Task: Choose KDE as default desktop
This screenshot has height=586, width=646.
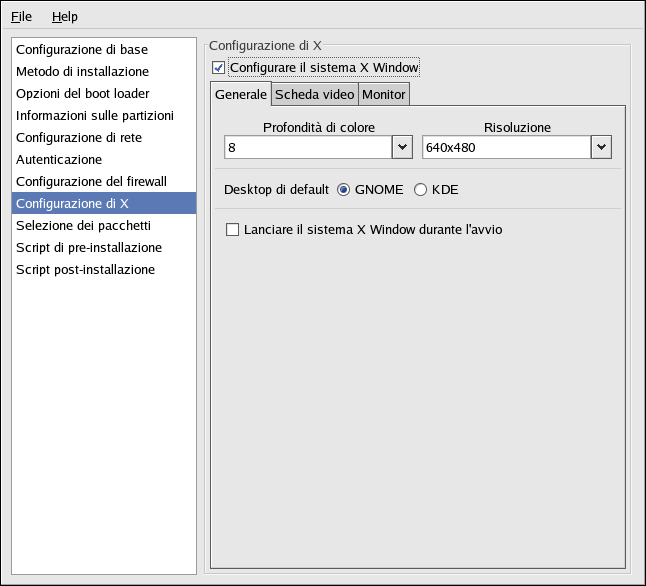Action: pyautogui.click(x=420, y=189)
